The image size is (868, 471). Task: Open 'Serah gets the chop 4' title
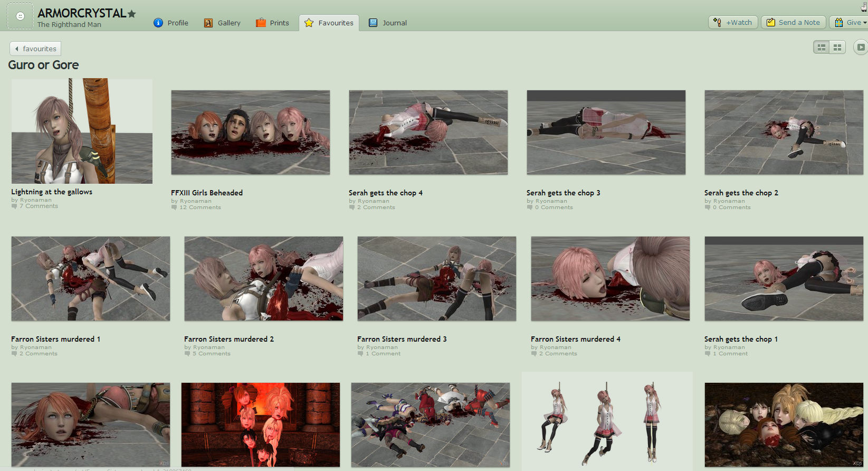coord(386,193)
